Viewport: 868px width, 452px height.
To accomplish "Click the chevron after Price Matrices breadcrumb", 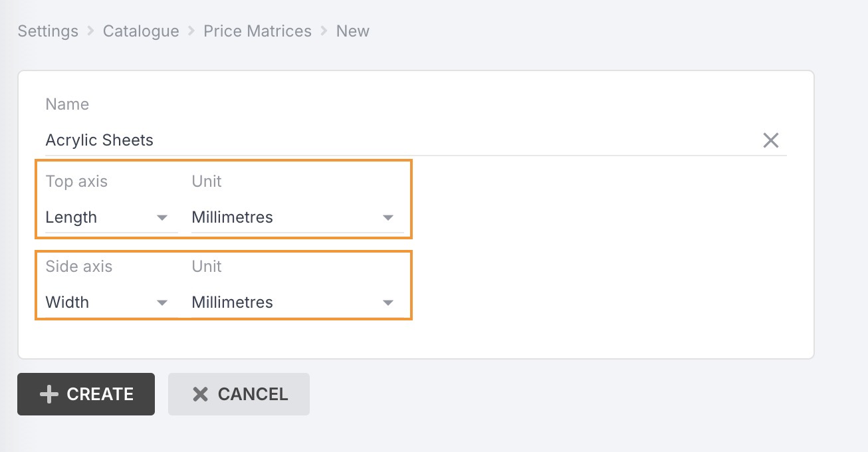I will click(x=324, y=31).
